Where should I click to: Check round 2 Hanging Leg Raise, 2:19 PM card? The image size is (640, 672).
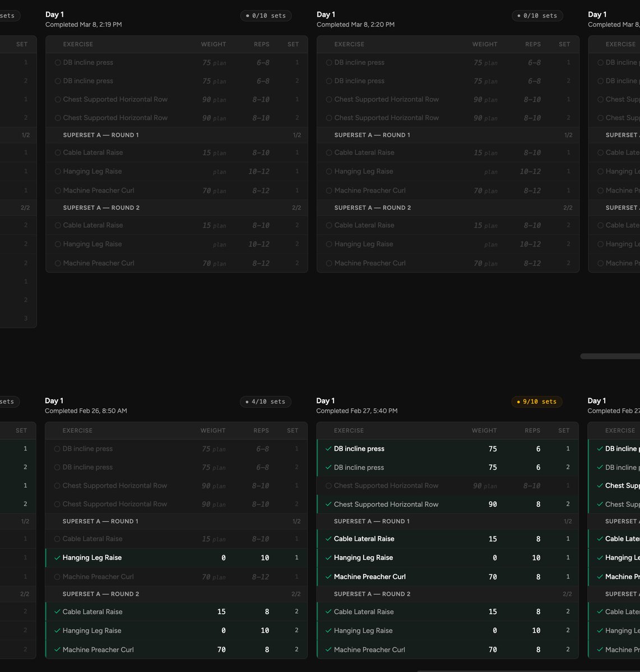(58, 244)
